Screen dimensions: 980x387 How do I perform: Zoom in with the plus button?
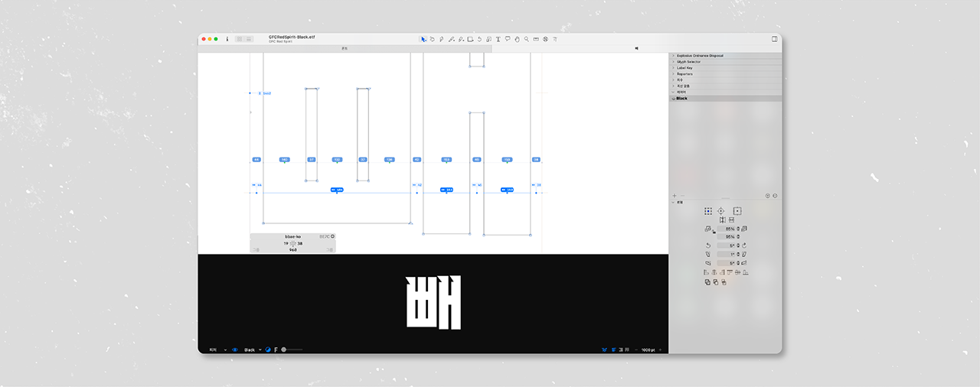point(660,350)
